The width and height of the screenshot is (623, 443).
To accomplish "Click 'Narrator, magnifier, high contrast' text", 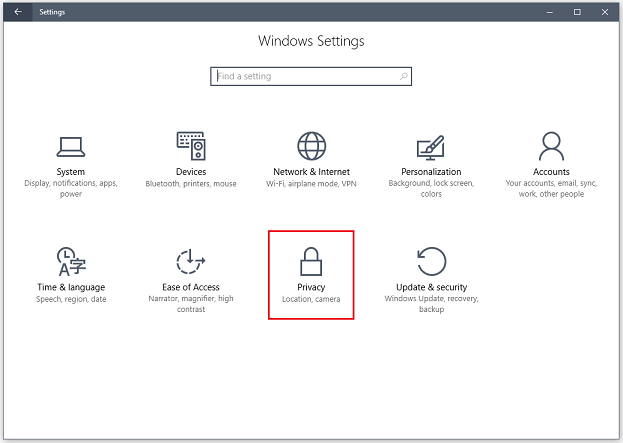I will coord(191,304).
